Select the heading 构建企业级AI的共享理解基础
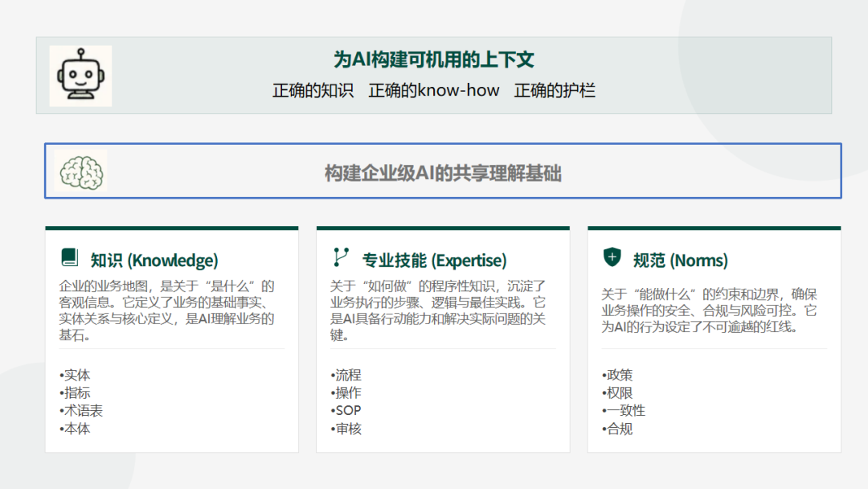 click(443, 174)
